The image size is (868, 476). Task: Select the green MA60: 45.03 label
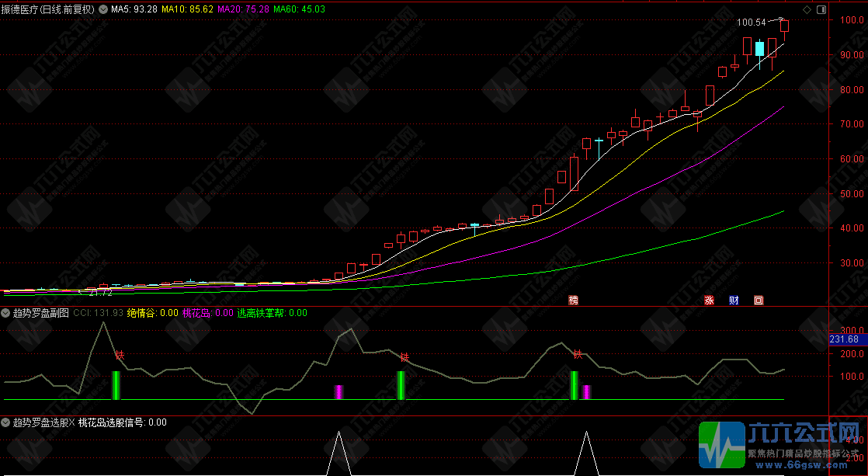pyautogui.click(x=300, y=9)
